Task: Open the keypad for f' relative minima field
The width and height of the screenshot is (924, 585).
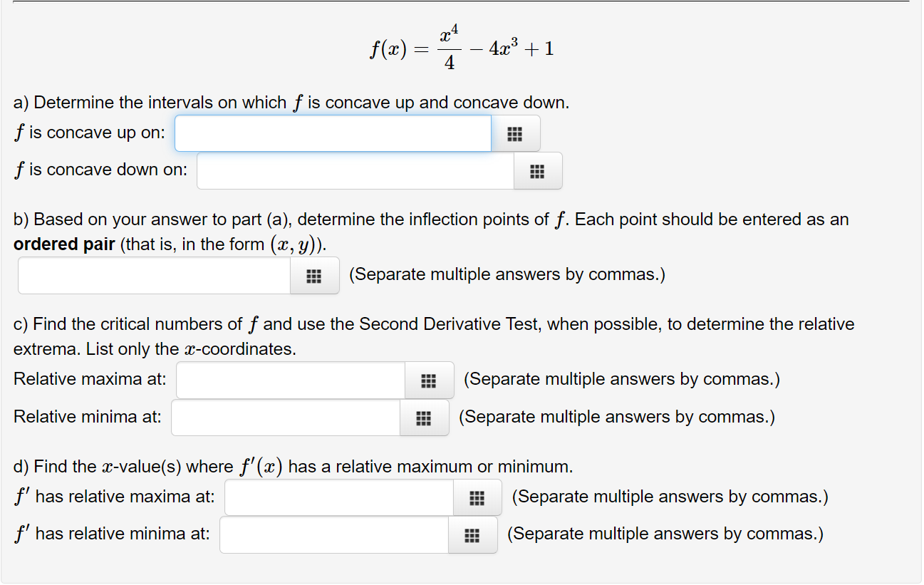Action: click(x=472, y=534)
